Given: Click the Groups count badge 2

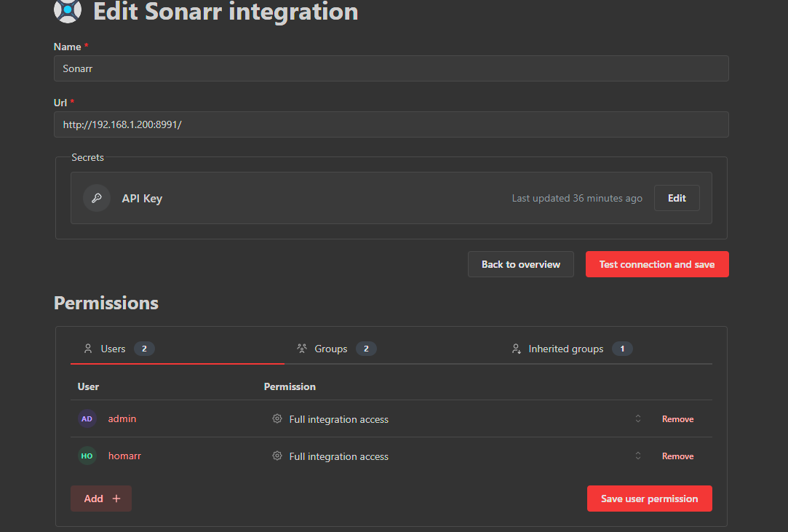Looking at the screenshot, I should point(366,349).
